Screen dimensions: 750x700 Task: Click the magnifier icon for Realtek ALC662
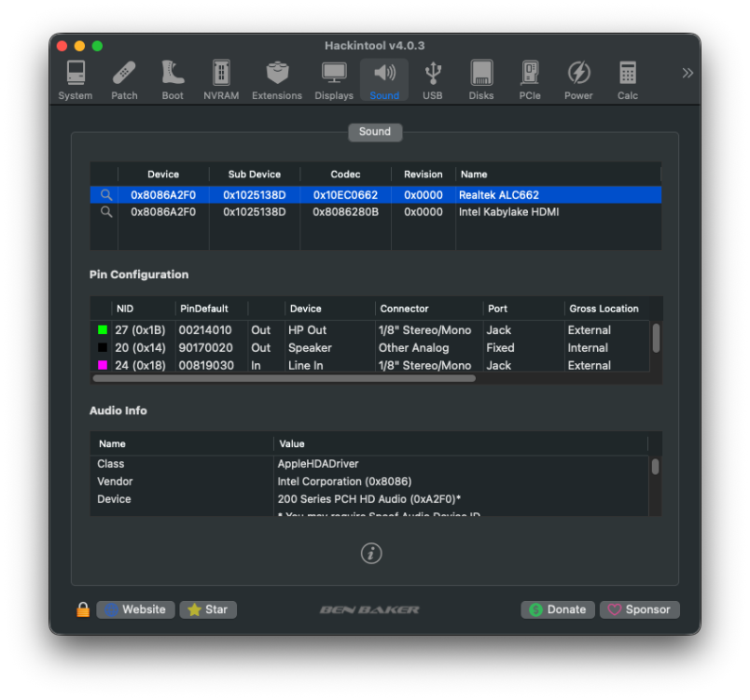[106, 195]
